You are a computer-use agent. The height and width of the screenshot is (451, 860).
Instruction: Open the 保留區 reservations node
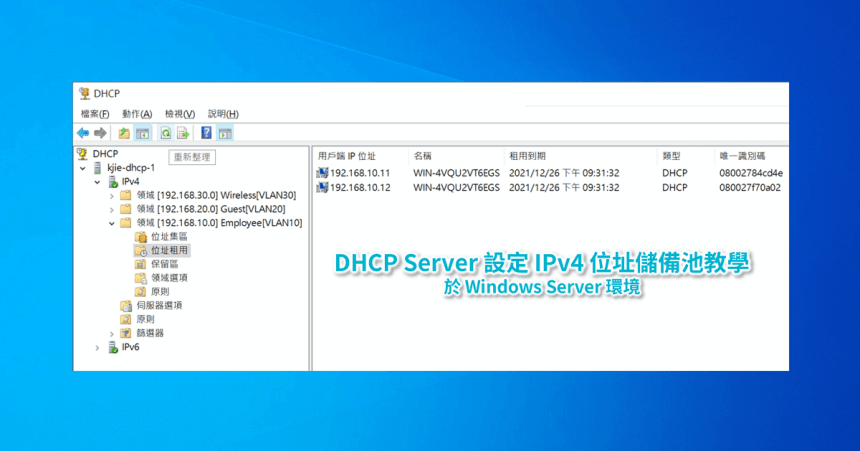coord(165,264)
